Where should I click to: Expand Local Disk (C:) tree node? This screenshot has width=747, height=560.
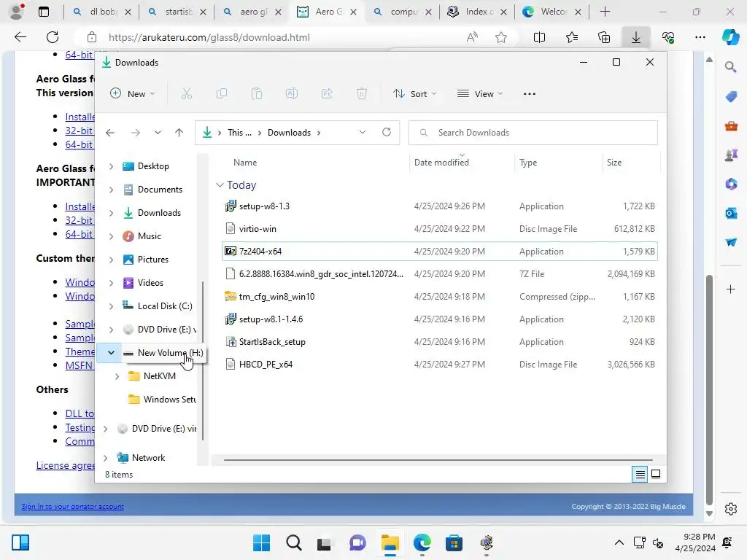[x=111, y=306]
